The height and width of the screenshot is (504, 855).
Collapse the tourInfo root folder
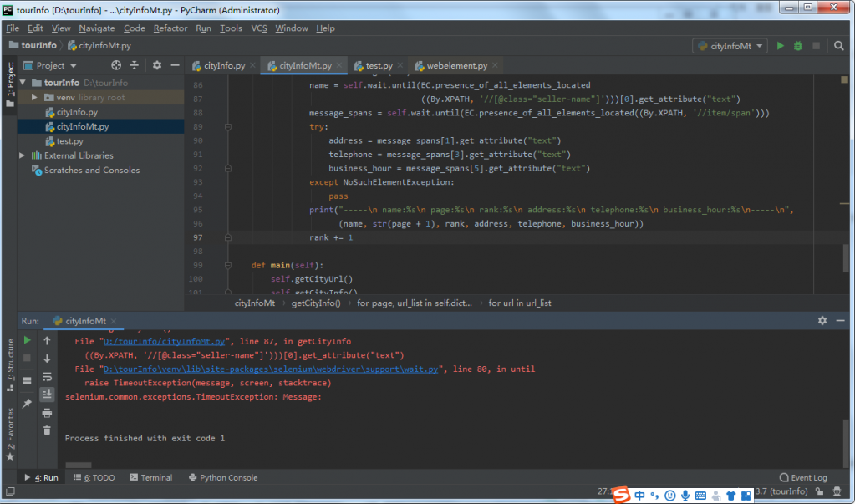tap(23, 83)
